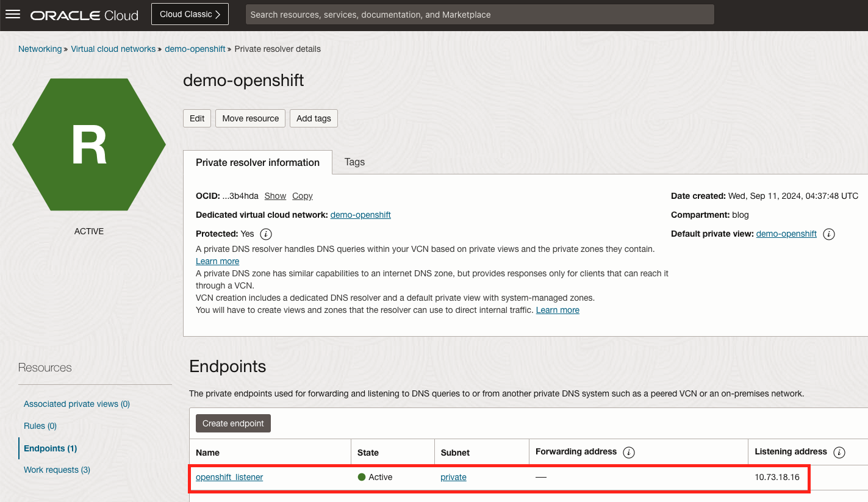This screenshot has height=502, width=868.
Task: Select Endpoints (1) in Resources
Action: pos(51,448)
